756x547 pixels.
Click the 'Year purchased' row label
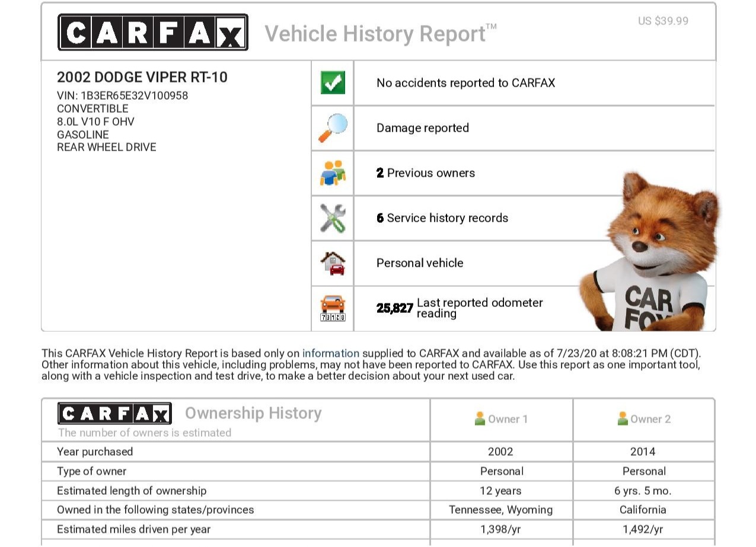[95, 452]
